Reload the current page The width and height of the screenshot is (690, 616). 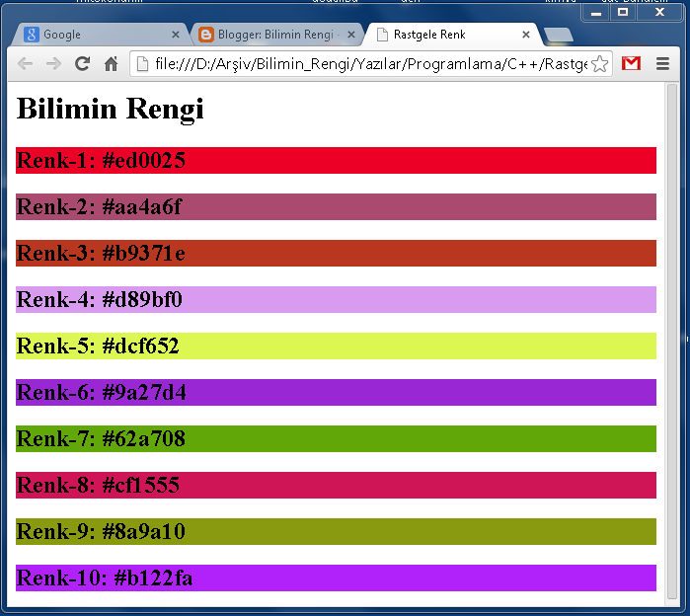pos(82,64)
